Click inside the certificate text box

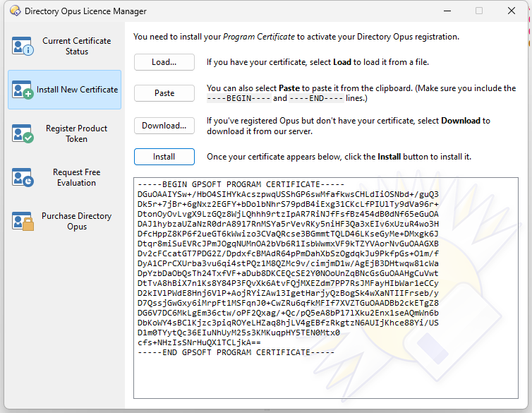click(326, 288)
